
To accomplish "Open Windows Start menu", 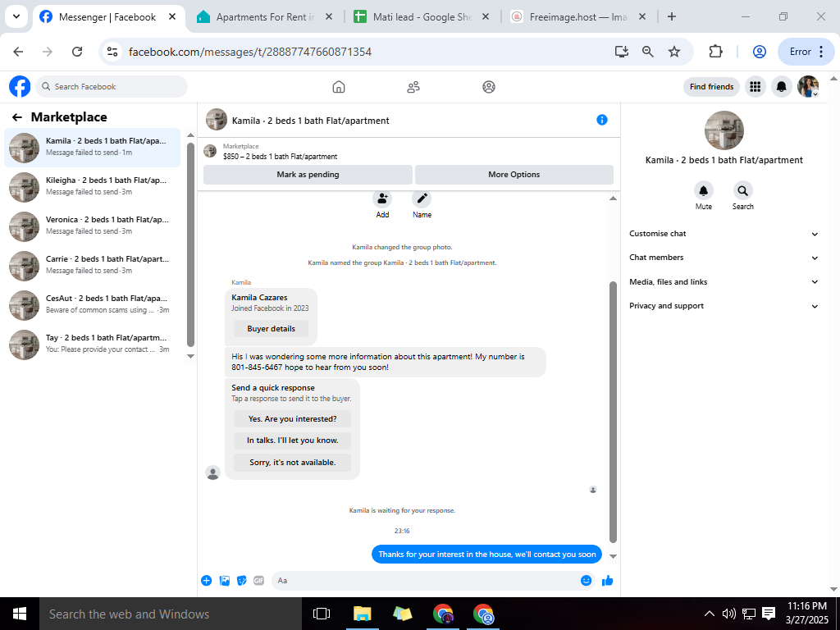I will 20,614.
